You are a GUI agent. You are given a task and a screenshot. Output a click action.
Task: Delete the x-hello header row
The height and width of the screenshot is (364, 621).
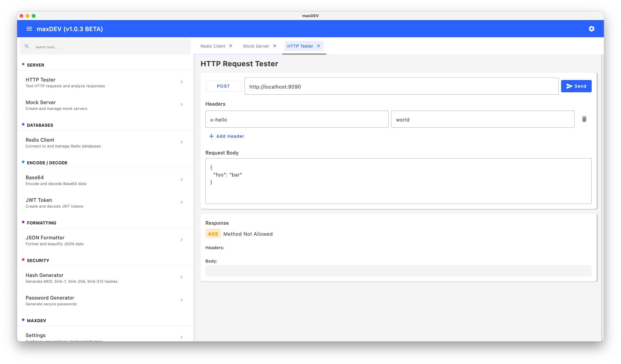pos(584,119)
